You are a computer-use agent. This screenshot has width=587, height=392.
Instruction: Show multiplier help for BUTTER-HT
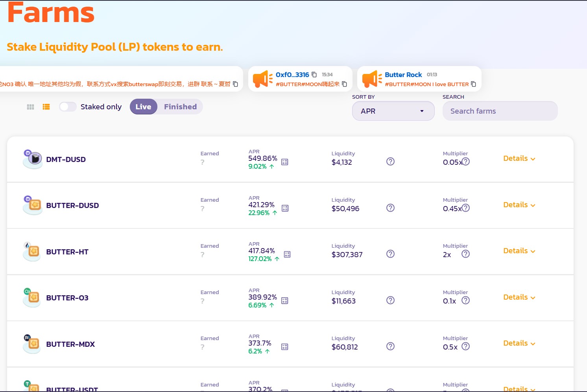coord(465,254)
